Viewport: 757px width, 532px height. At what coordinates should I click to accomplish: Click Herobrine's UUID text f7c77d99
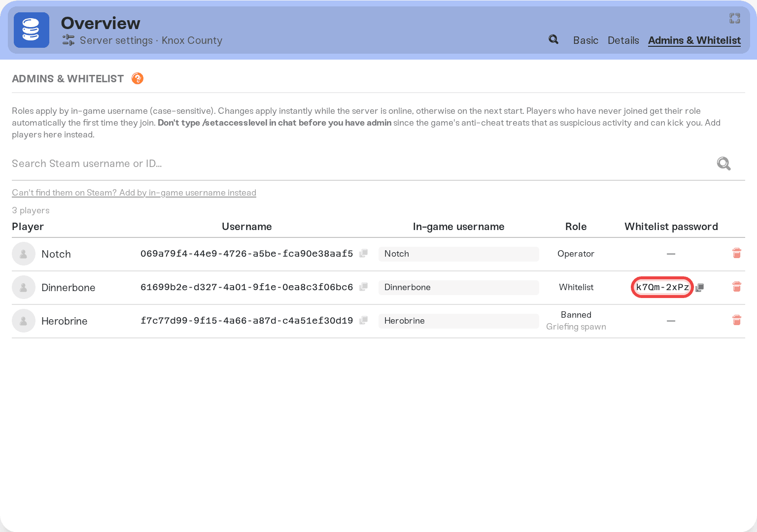(x=246, y=321)
